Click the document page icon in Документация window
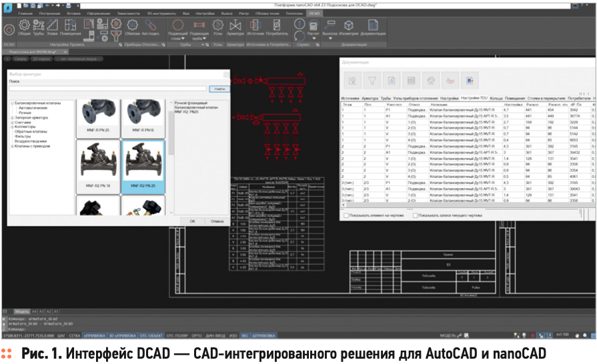Image resolution: width=597 pixels, height=364 pixels. (392, 81)
